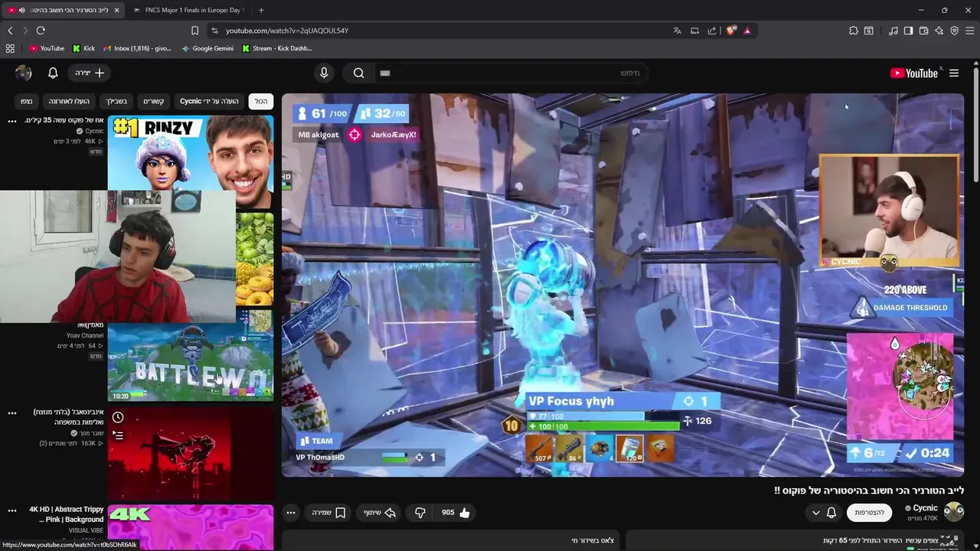Screen dimensions: 980x551
Task: Open YouTube notifications bell
Action: pos(53,73)
